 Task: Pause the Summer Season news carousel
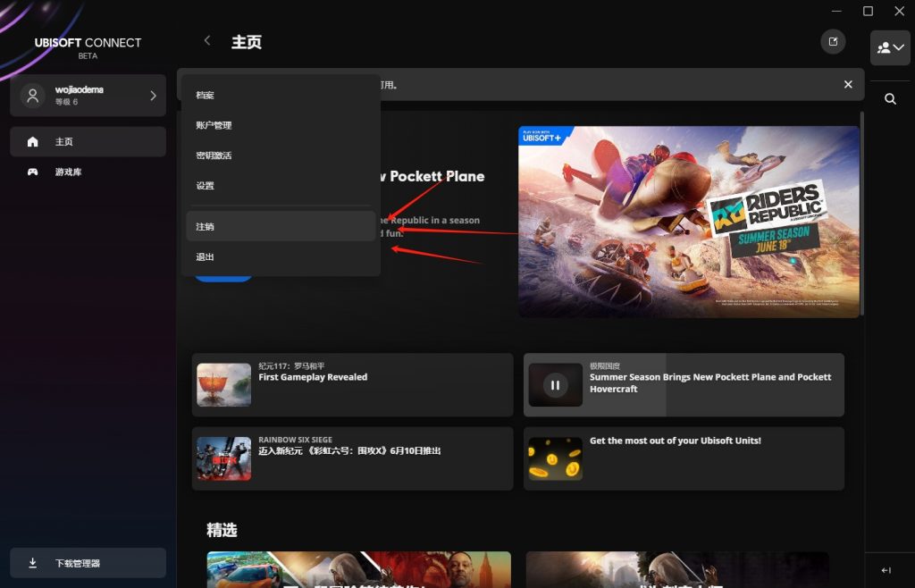point(555,385)
